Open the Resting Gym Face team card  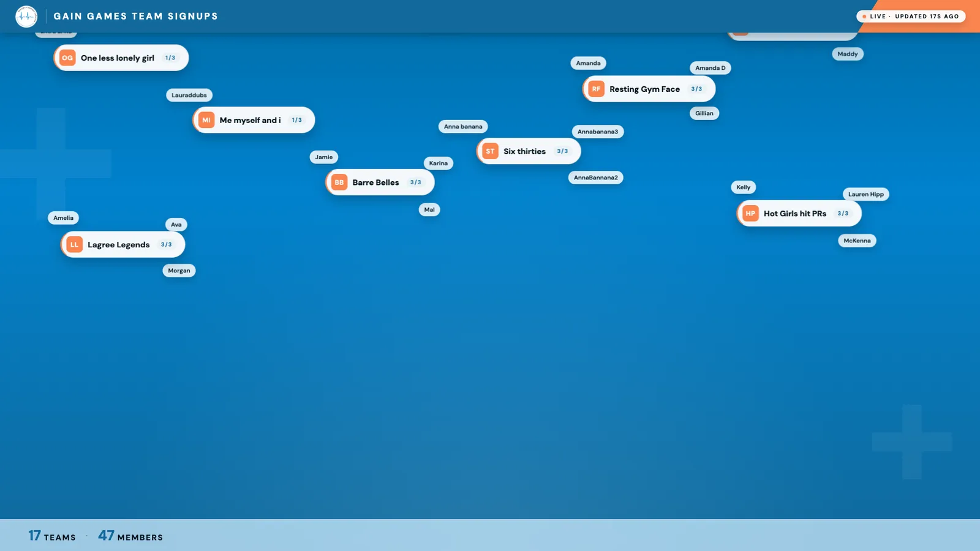click(649, 89)
